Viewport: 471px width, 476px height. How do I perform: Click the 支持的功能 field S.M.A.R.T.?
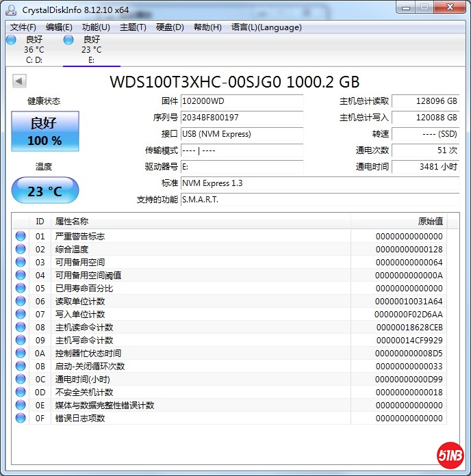point(320,200)
